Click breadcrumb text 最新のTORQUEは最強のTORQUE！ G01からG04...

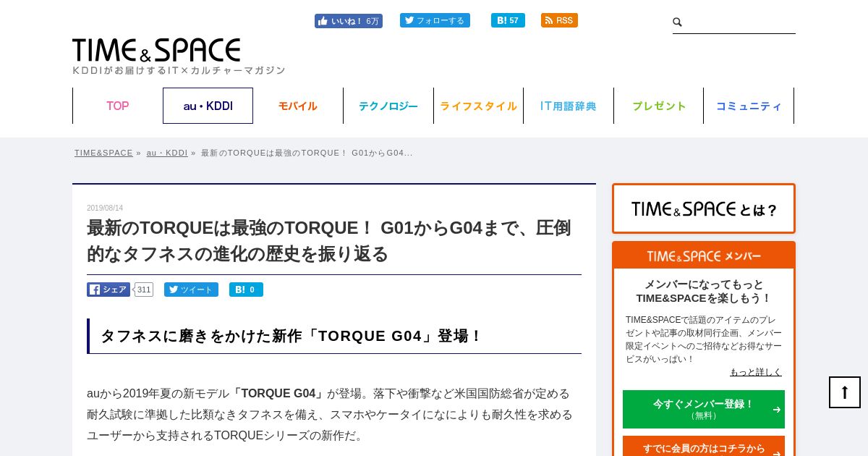307,153
